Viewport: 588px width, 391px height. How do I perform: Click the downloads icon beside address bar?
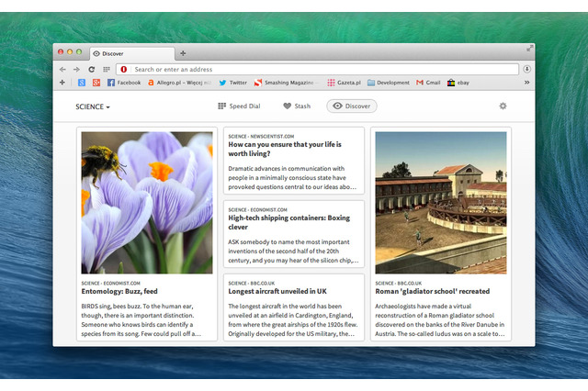click(x=527, y=69)
